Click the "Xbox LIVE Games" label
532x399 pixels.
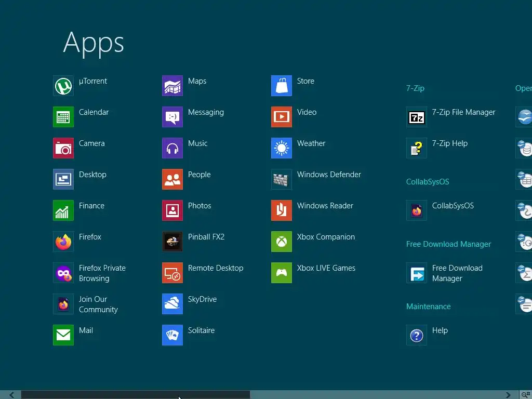click(326, 268)
